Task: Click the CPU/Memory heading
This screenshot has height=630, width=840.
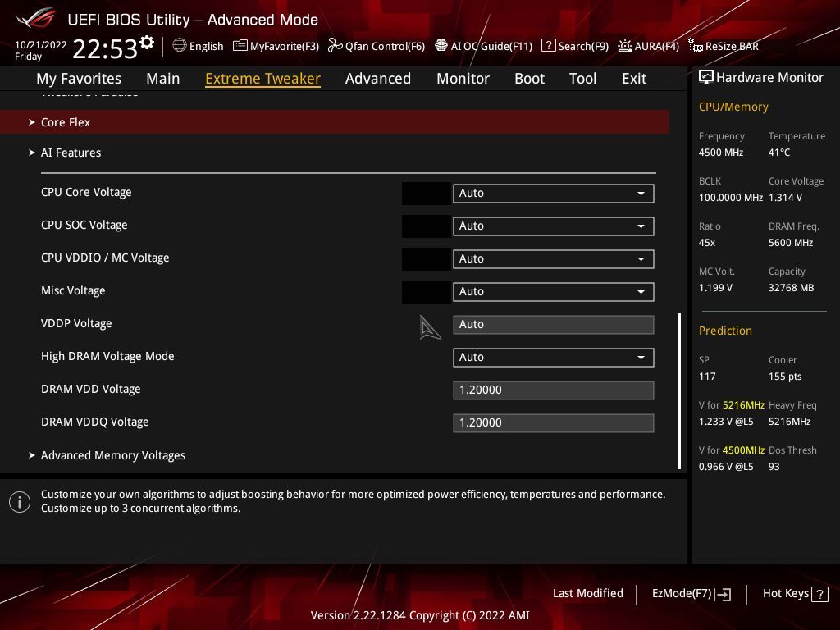Action: tap(733, 107)
